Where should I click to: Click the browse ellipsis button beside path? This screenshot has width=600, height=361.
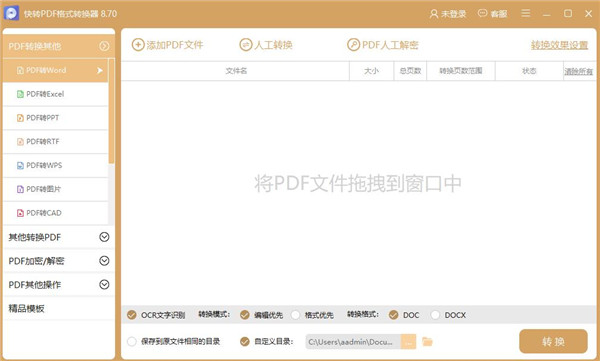coord(408,342)
